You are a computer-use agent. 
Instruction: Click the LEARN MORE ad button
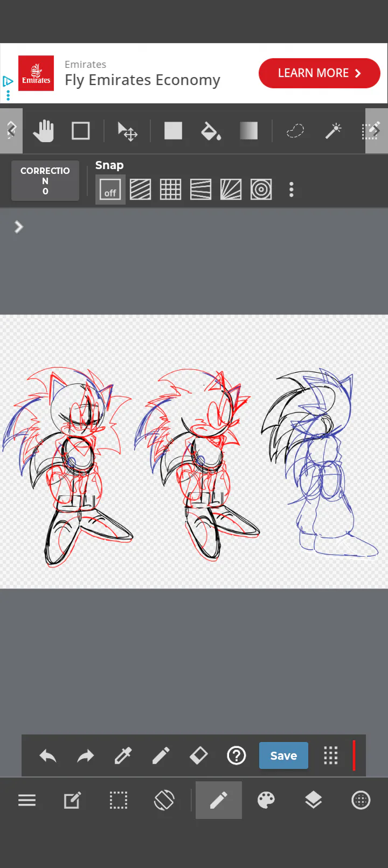320,73
